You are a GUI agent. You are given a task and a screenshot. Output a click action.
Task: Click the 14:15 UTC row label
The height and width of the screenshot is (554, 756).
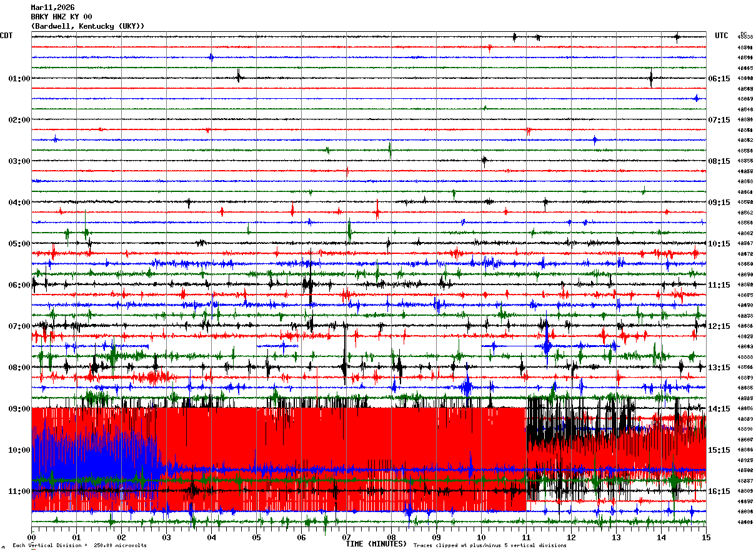(719, 409)
